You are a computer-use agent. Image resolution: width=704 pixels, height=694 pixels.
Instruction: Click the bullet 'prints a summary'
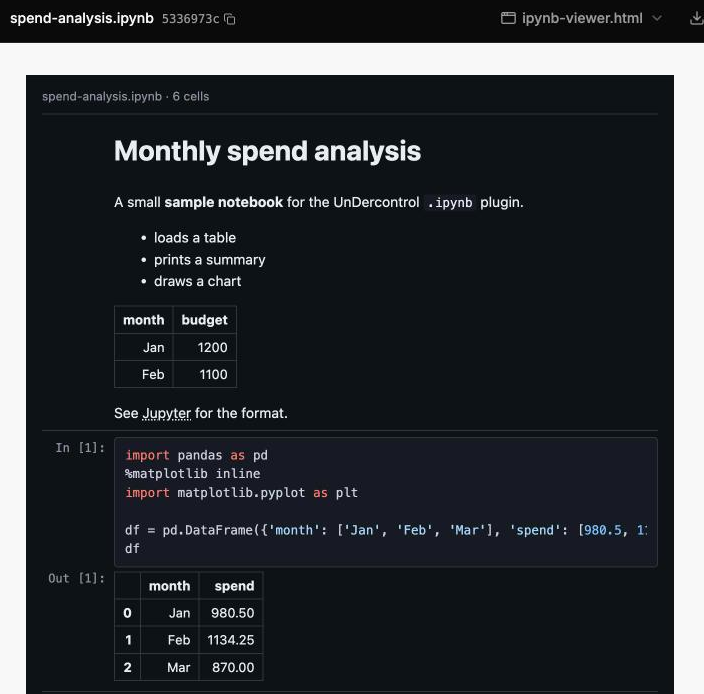coord(210,259)
